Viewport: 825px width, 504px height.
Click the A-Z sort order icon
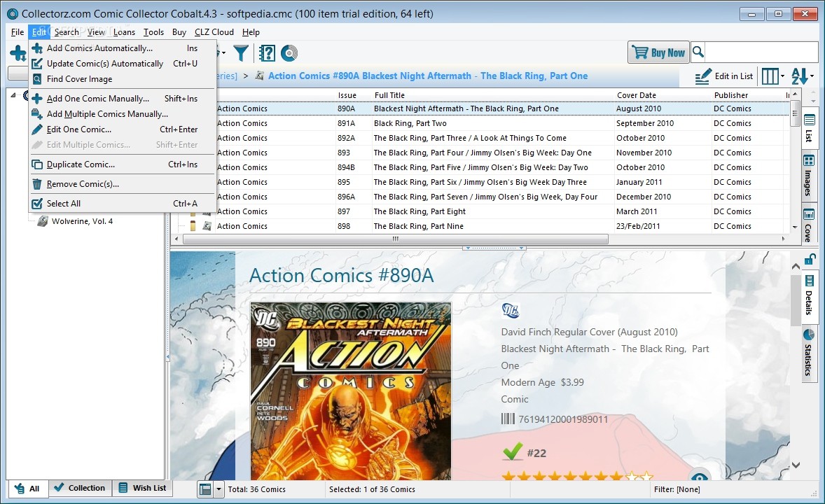click(800, 76)
